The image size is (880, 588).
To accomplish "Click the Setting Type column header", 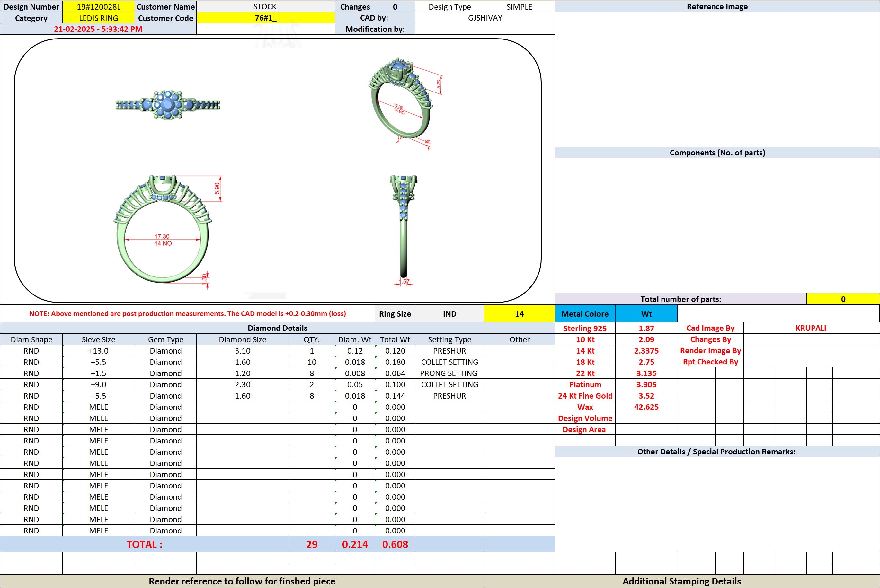I will click(449, 339).
